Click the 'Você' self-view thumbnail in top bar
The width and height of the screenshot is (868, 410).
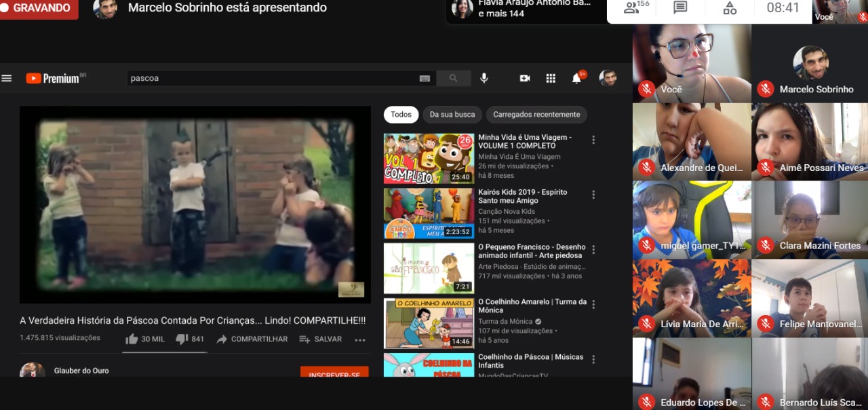click(840, 12)
